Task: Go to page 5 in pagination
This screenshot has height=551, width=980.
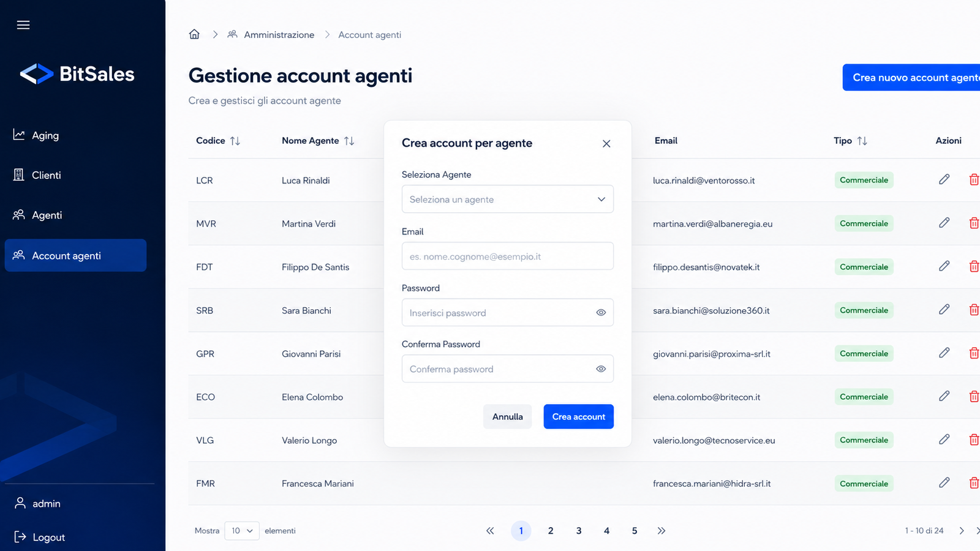Action: click(x=635, y=531)
